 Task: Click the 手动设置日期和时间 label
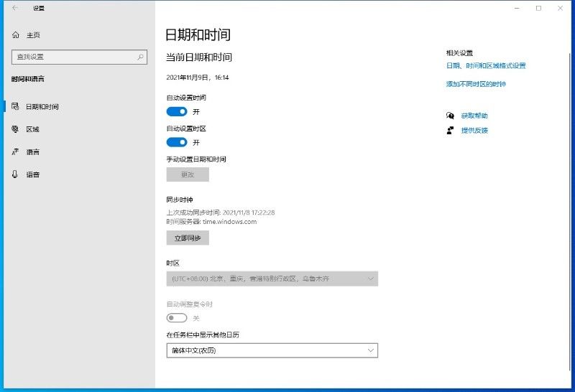196,159
